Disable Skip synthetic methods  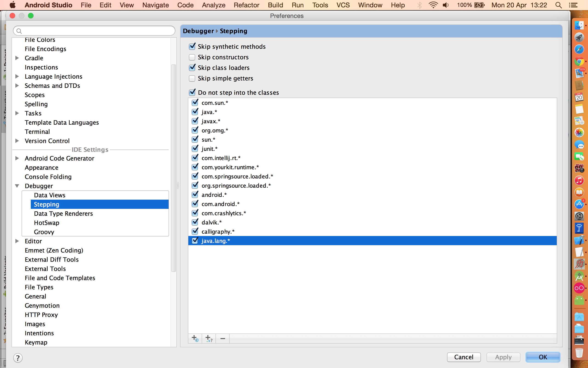192,46
